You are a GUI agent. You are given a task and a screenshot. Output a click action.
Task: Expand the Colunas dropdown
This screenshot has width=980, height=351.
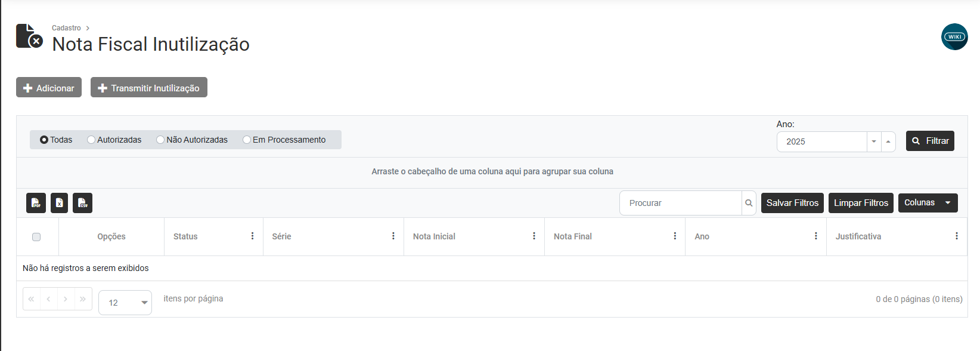pyautogui.click(x=928, y=203)
